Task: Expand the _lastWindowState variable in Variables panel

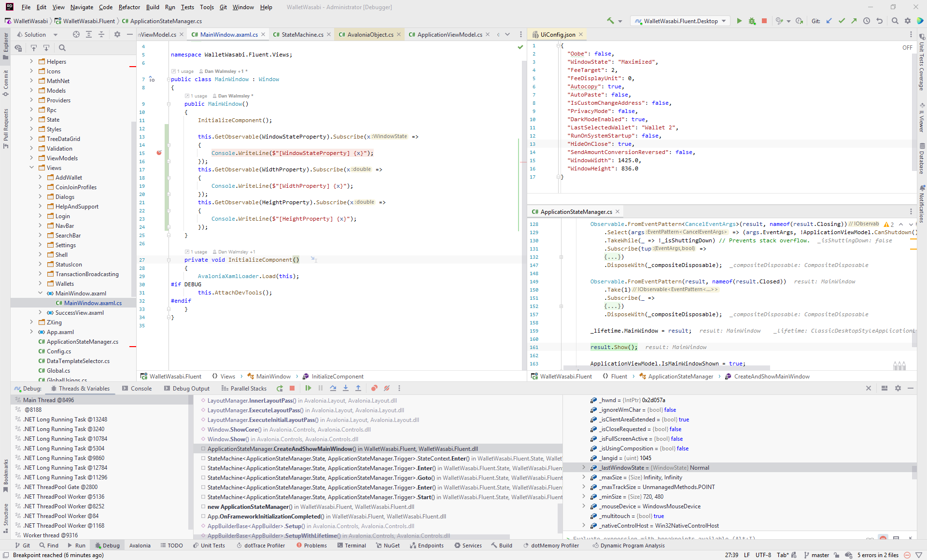Action: (x=584, y=467)
